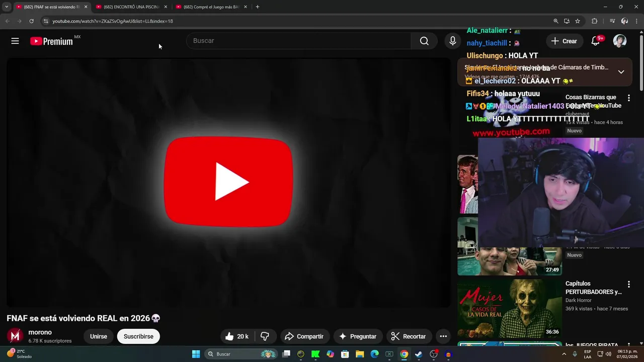Open the YouTube account avatar menu
Image resolution: width=644 pixels, height=362 pixels.
point(620,41)
